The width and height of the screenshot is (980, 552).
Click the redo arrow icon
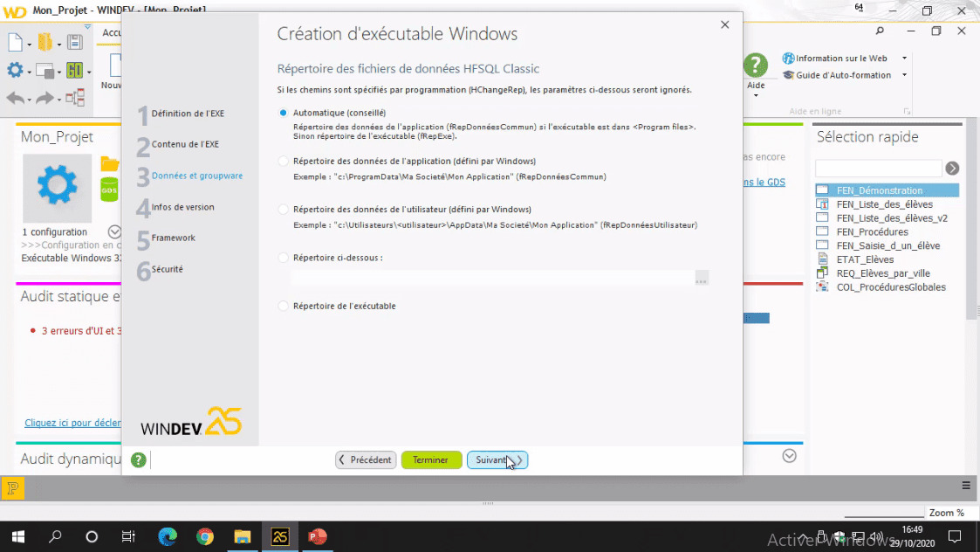43,99
